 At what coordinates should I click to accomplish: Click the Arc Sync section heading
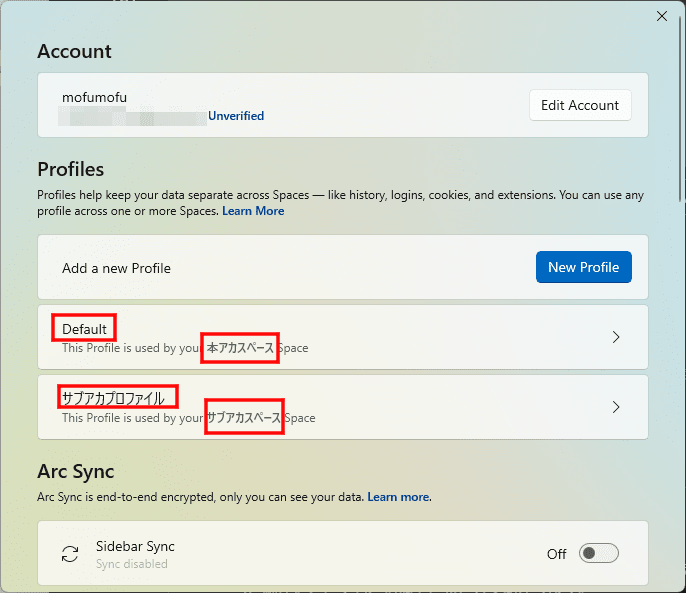click(x=76, y=471)
